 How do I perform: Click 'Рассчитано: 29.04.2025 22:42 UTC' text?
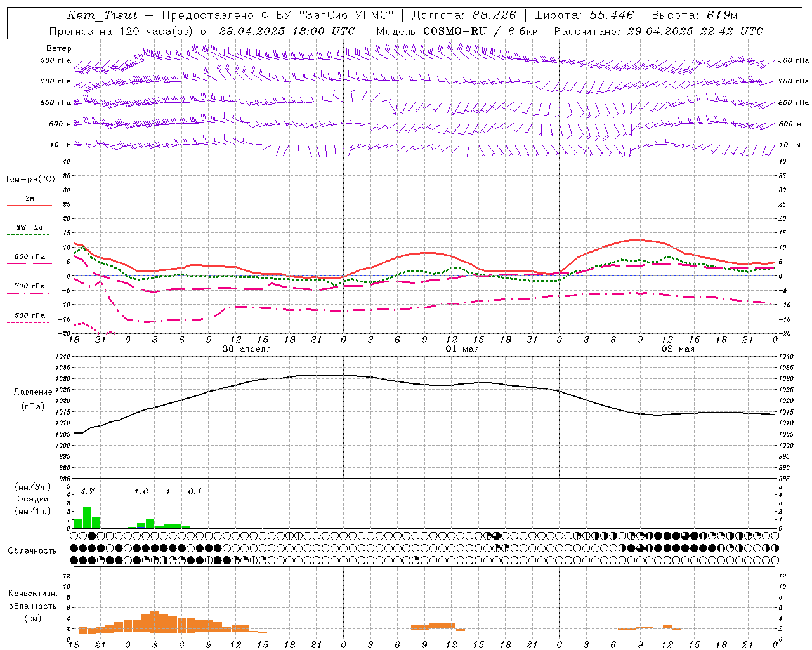(658, 31)
